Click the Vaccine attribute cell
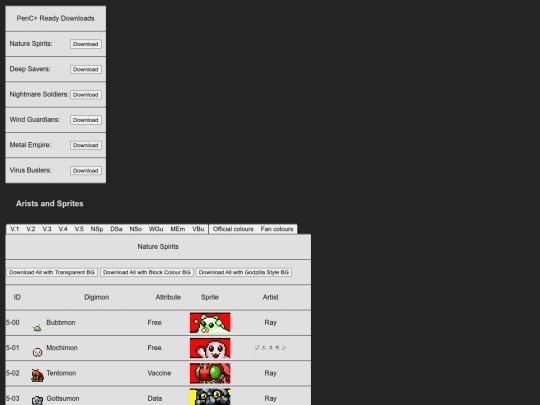Viewport: 540px width, 405px height. click(x=159, y=373)
